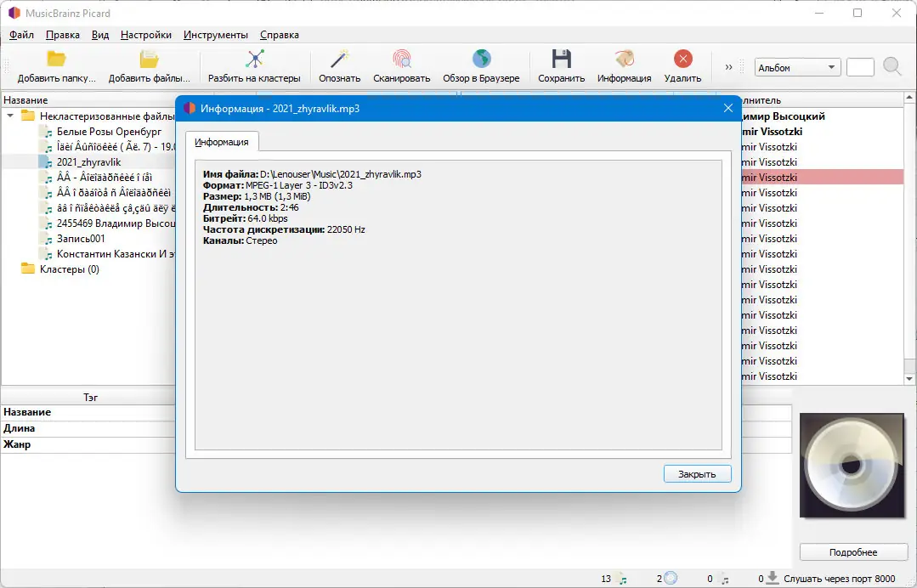
Task: Click the Lookup (Опознать) wand icon
Action: point(340,59)
